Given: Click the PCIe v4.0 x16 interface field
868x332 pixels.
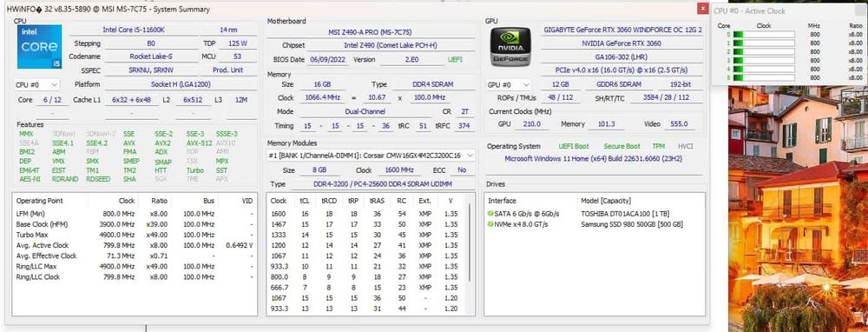Looking at the screenshot, I should click(622, 70).
